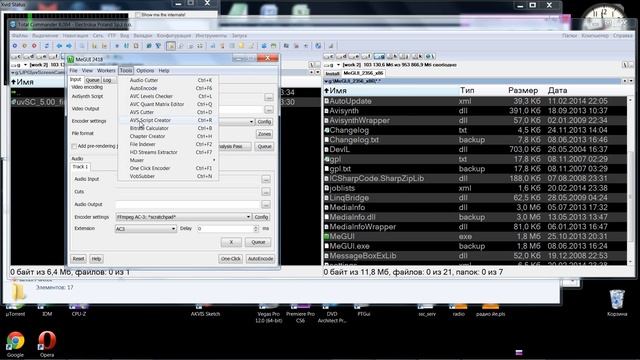Open the MeGUI Workers menu
Screen dimensions: 640x360
coord(106,71)
